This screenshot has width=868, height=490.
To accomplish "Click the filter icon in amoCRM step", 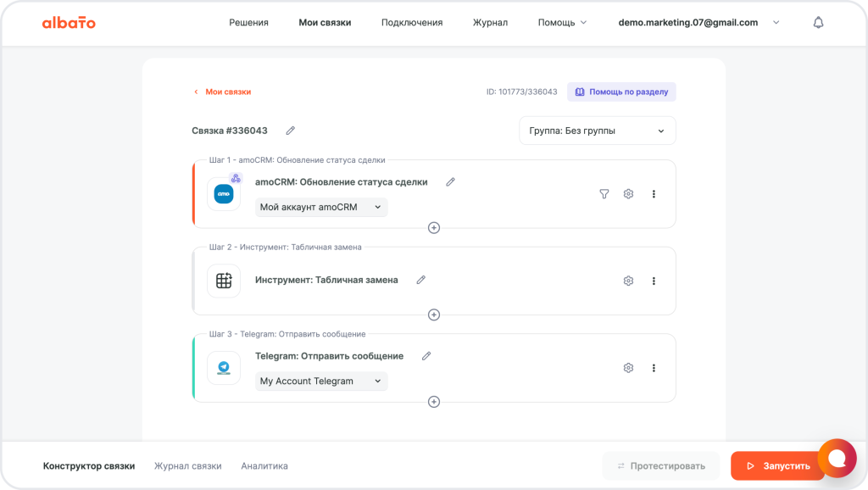I will (x=604, y=194).
